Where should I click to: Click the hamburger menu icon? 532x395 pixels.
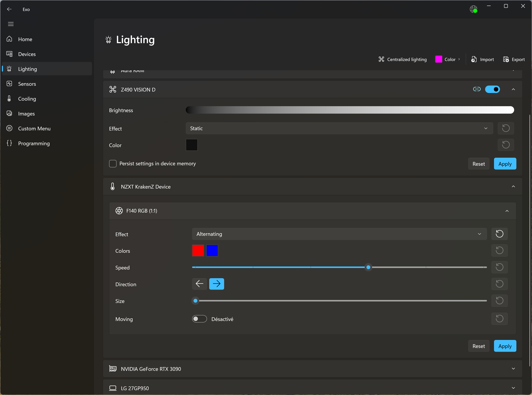[x=11, y=24]
